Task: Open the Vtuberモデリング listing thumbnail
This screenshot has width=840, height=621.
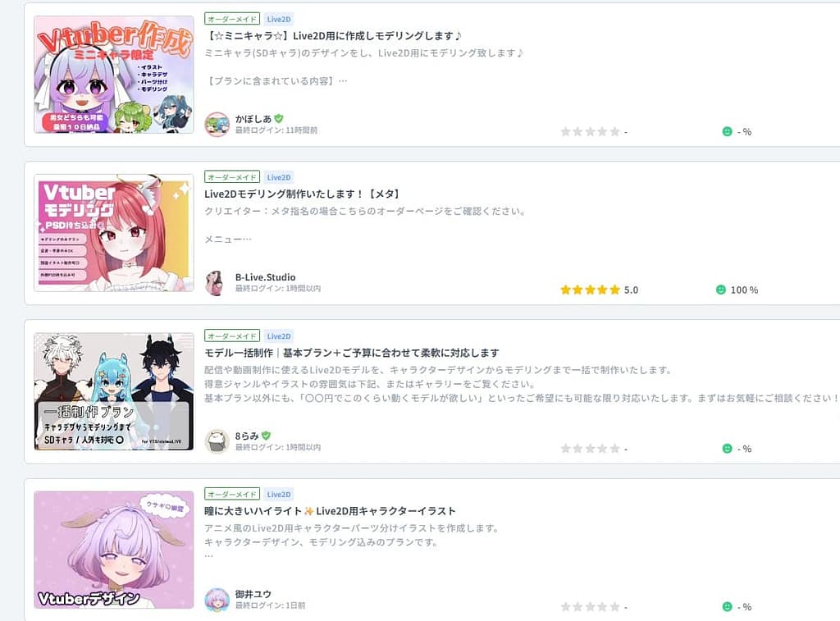Action: 113,233
